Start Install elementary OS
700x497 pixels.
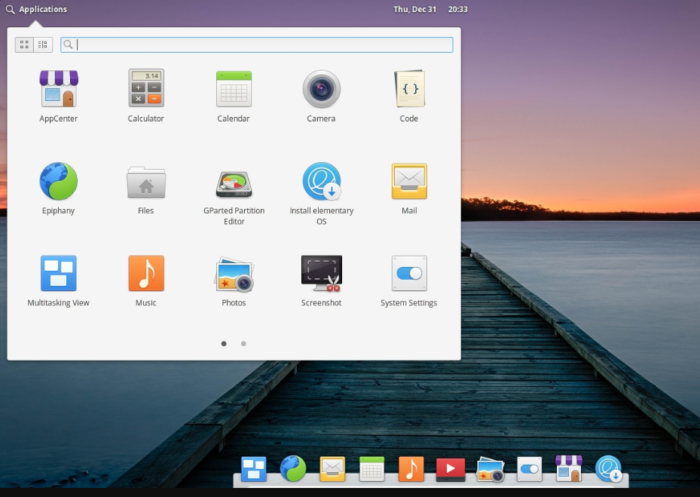(x=321, y=182)
